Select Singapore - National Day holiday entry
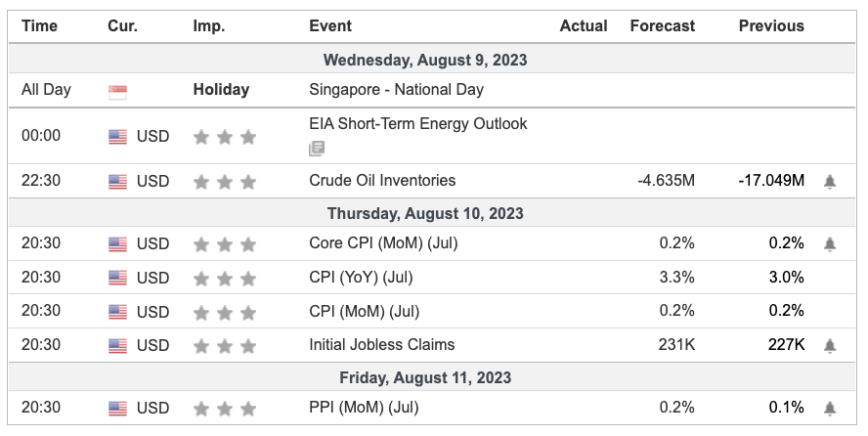The height and width of the screenshot is (436, 868). [396, 90]
